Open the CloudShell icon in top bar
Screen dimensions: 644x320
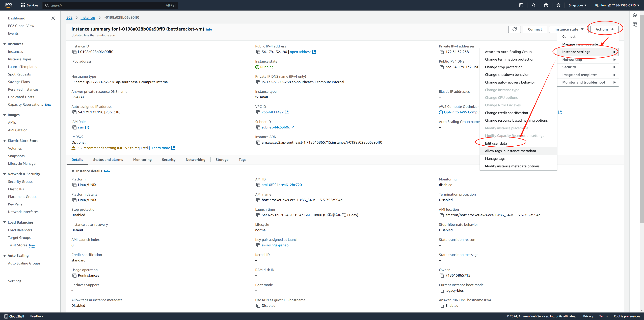point(521,5)
